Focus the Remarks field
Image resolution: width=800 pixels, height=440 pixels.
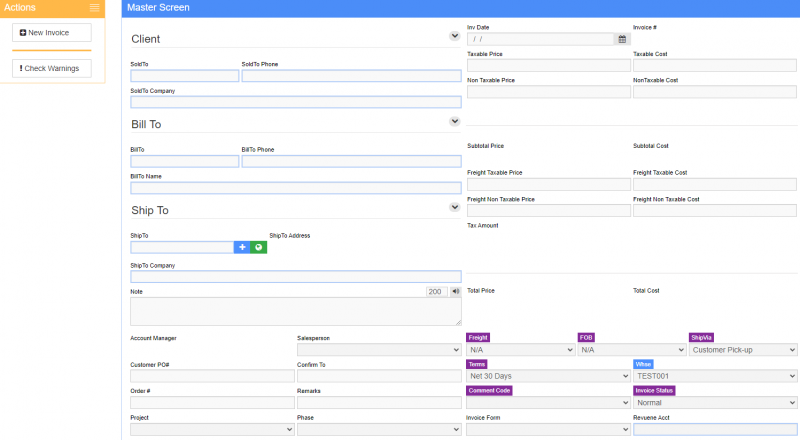click(x=379, y=403)
